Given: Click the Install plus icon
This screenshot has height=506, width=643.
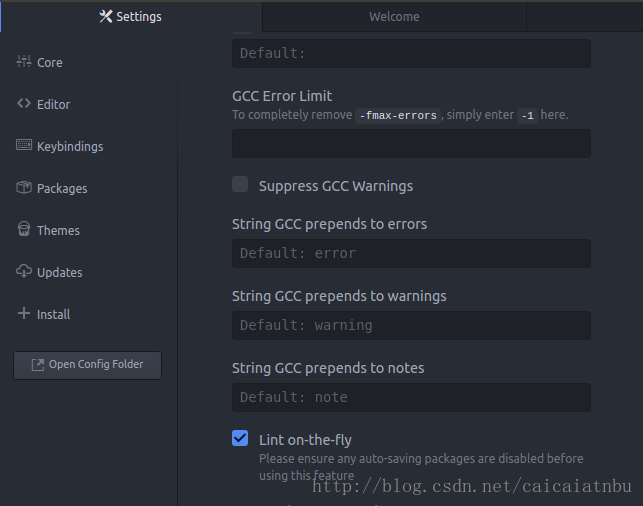Looking at the screenshot, I should 24,314.
